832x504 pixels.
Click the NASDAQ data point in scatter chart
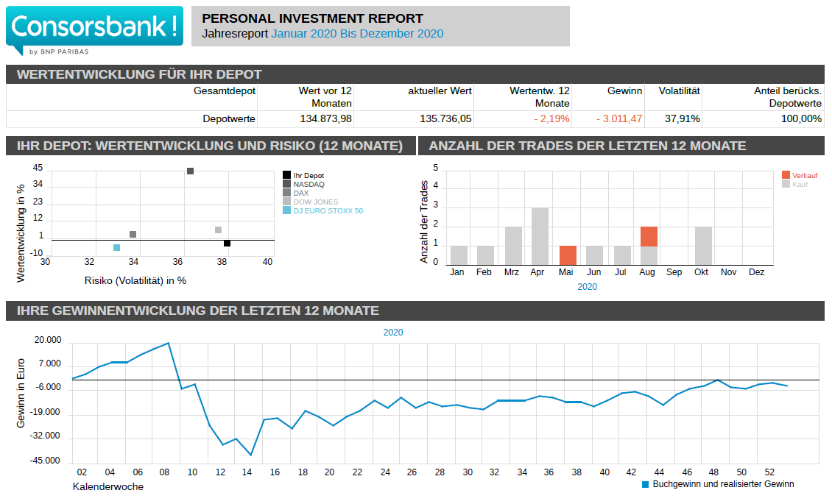click(190, 171)
